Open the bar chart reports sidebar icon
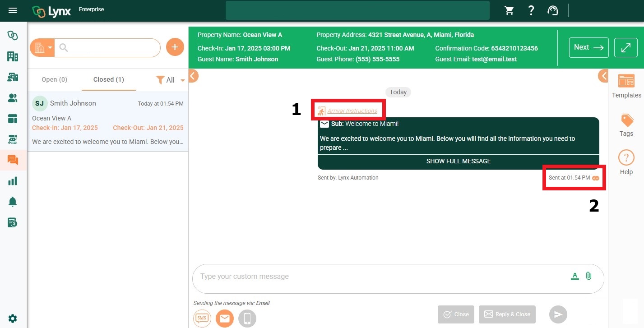The image size is (644, 328). point(13,181)
